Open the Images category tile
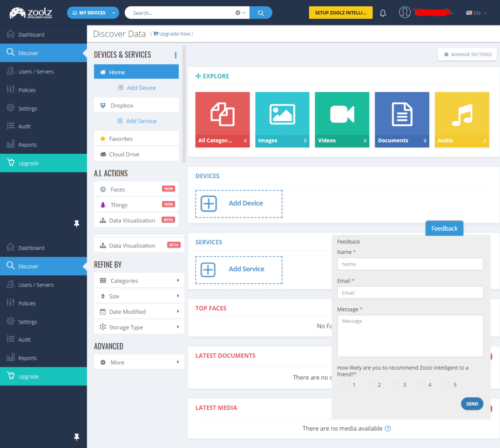This screenshot has height=448, width=500. tap(282, 119)
